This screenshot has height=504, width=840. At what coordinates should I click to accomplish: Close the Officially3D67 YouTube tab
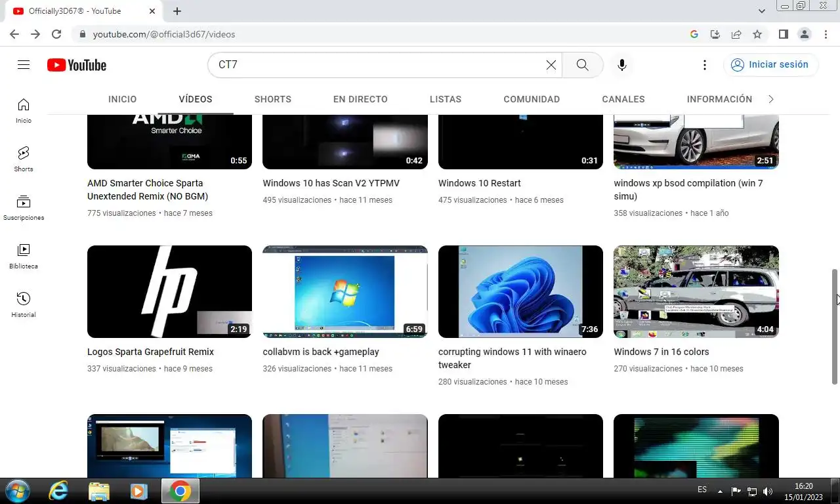tap(152, 11)
